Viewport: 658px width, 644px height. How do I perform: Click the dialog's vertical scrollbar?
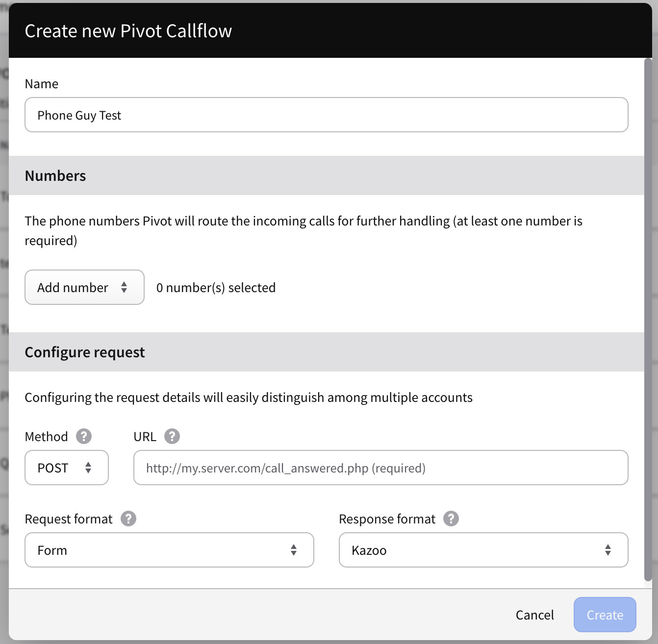click(x=648, y=319)
